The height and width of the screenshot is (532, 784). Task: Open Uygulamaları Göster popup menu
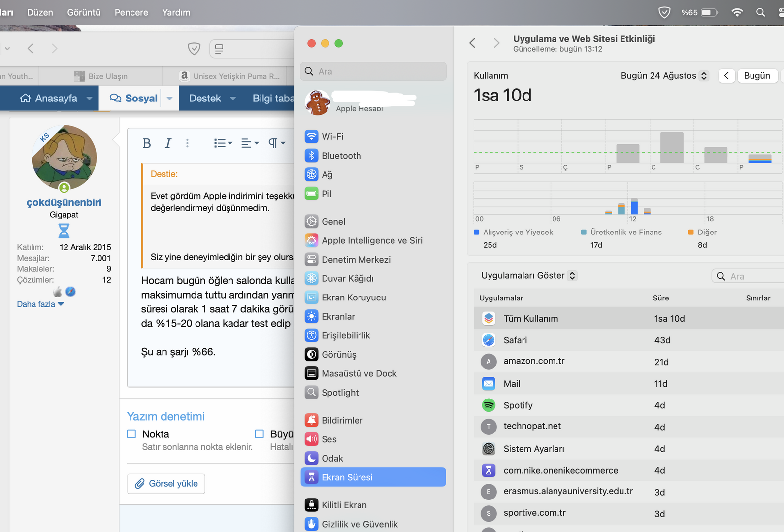[528, 276]
